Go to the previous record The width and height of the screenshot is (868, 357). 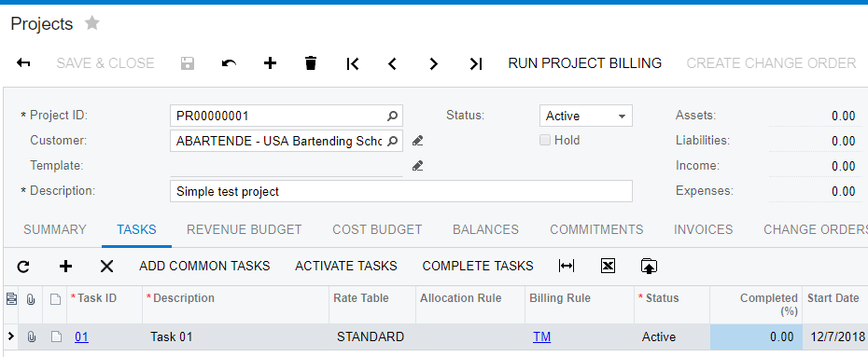click(393, 63)
